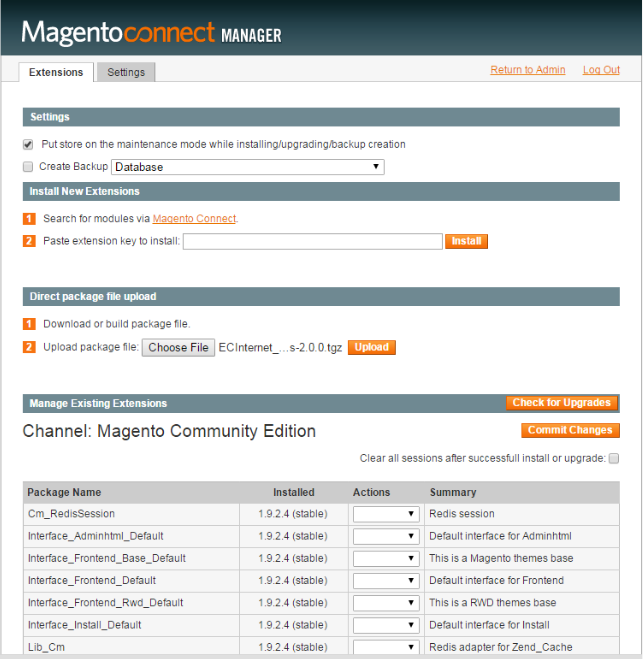Viewport: 643px width, 659px height.
Task: Open the Magento Connect link
Action: tap(194, 219)
